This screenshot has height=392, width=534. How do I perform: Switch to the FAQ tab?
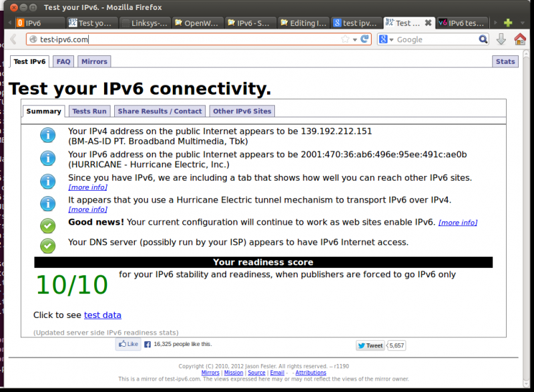click(63, 61)
